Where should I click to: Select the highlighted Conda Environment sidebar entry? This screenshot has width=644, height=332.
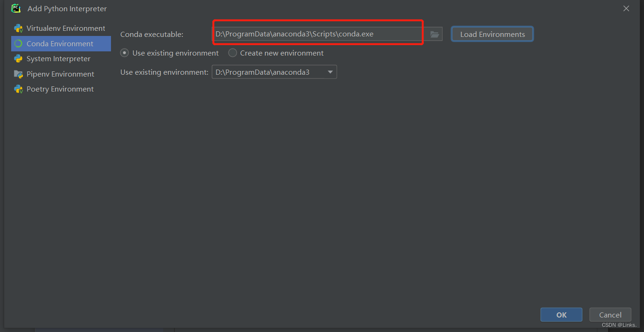point(61,43)
